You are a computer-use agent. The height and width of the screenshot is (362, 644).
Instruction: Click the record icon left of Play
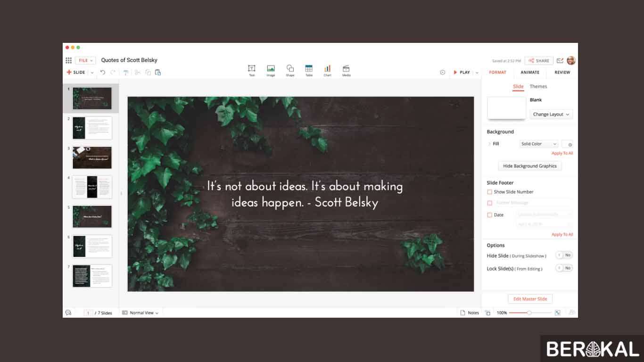pos(442,72)
